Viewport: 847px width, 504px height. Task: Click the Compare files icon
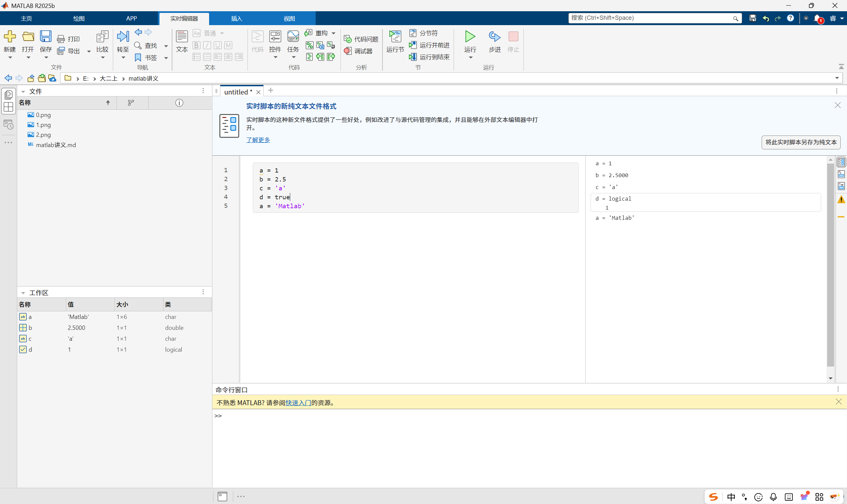[x=102, y=37]
